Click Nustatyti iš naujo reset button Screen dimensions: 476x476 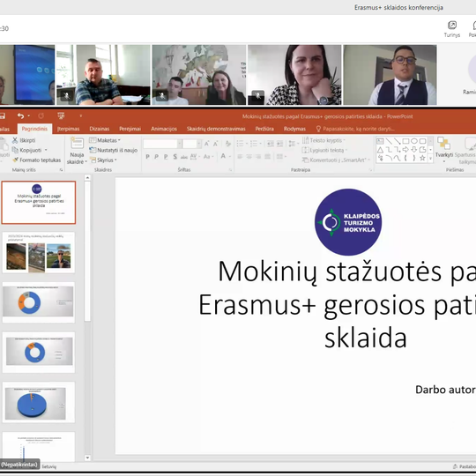point(113,150)
